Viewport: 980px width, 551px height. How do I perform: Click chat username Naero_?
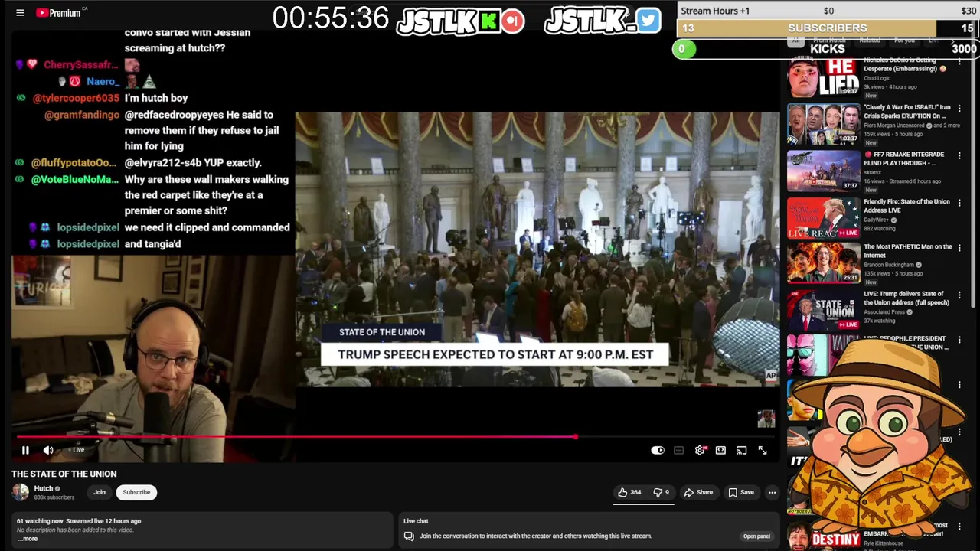(103, 81)
